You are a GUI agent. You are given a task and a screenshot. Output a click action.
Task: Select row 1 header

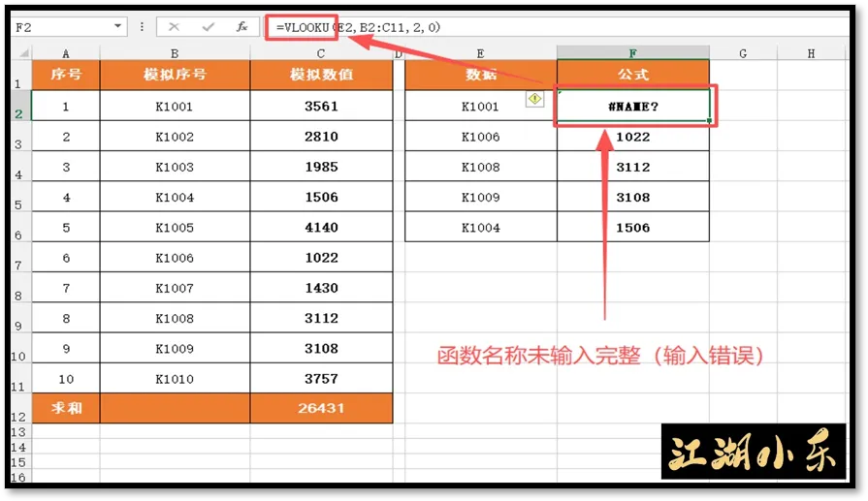pos(20,76)
